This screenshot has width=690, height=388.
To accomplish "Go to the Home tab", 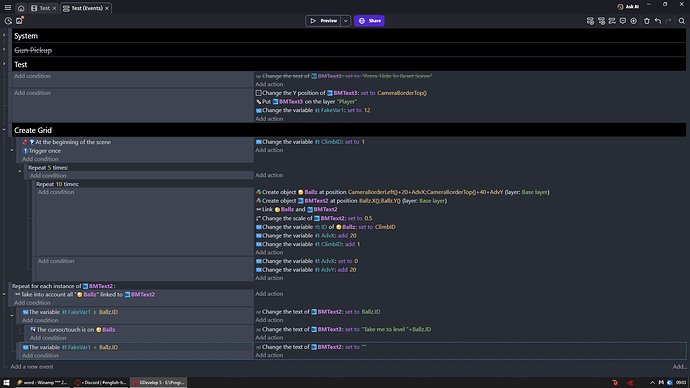I will pyautogui.click(x=21, y=8).
